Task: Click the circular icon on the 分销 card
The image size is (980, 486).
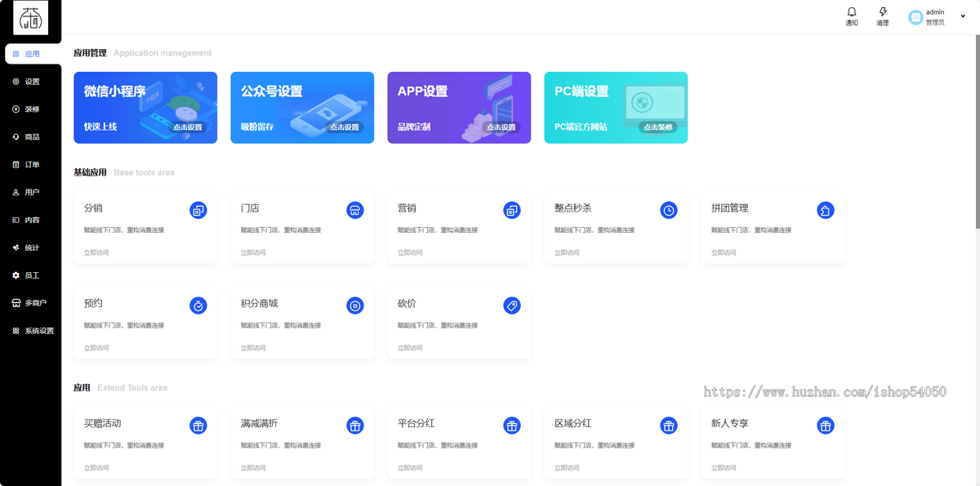Action: click(x=198, y=210)
